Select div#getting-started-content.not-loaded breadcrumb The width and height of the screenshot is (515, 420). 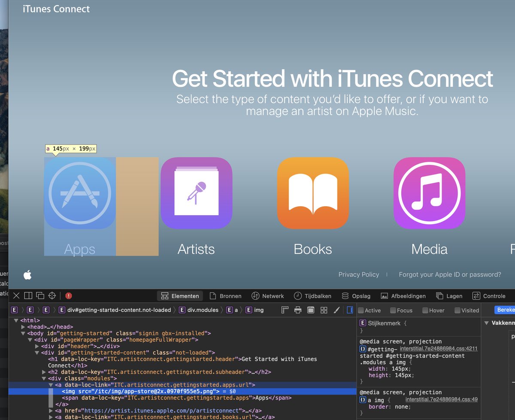115,310
